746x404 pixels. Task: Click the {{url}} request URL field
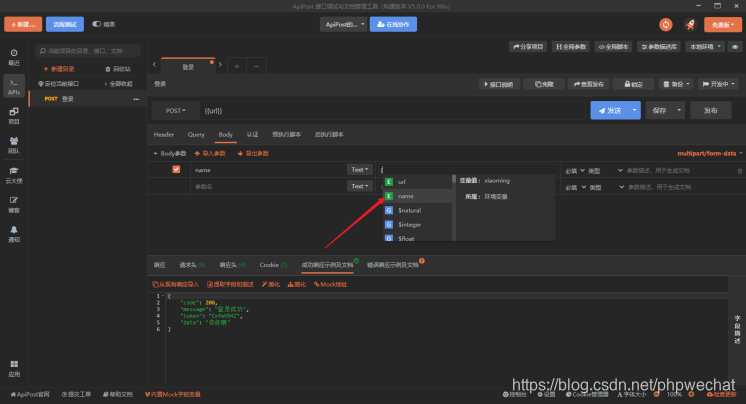tap(393, 110)
